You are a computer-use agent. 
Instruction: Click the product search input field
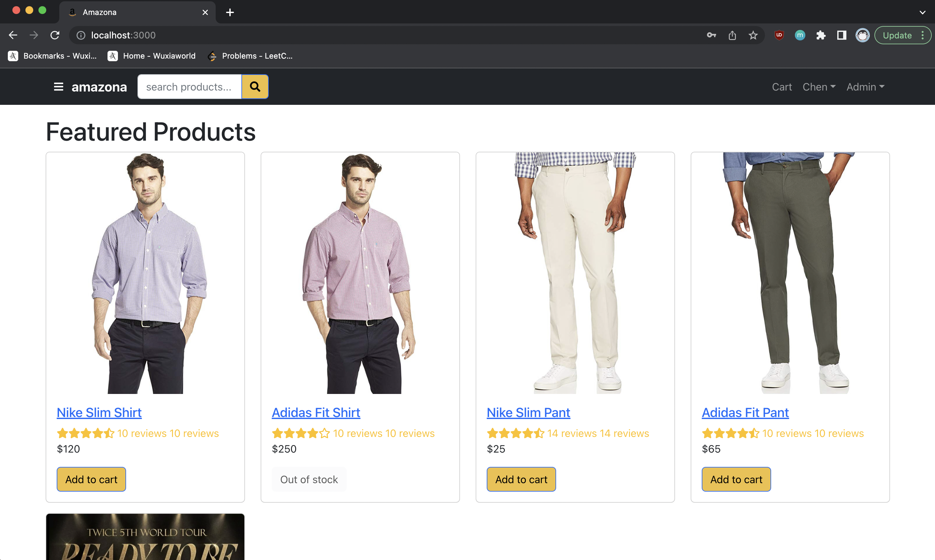tap(190, 86)
